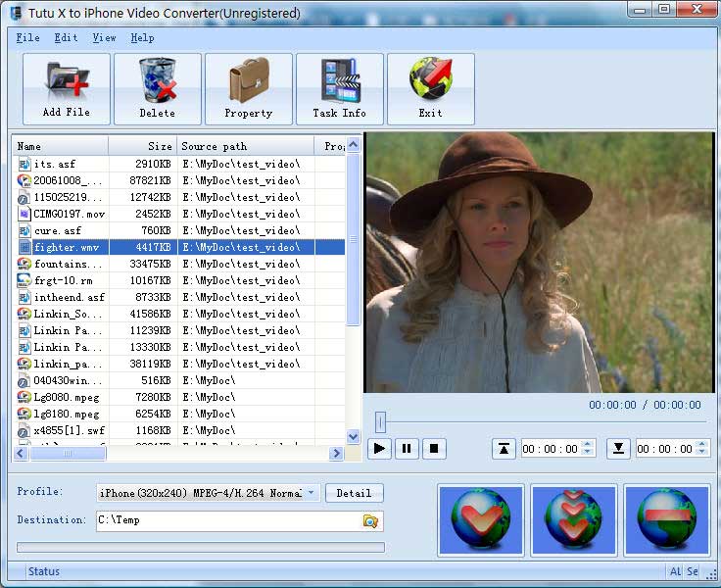Click the vertical scrollbar thumb of file list
The height and width of the screenshot is (588, 721).
click(x=353, y=239)
